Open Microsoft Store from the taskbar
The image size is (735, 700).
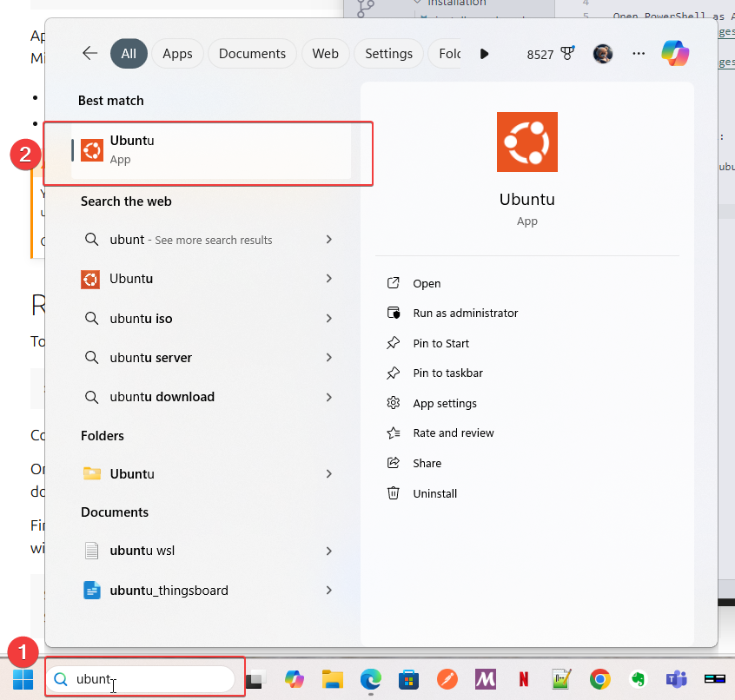tap(408, 679)
